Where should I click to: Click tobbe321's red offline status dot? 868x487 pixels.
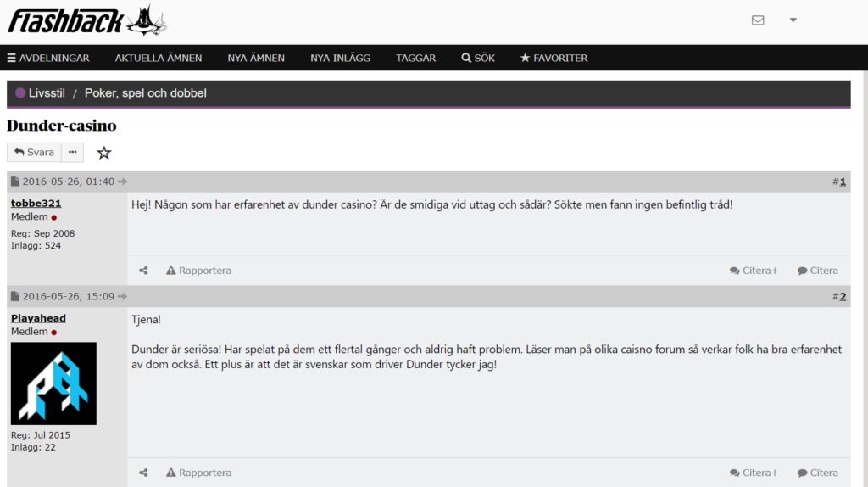[54, 218]
